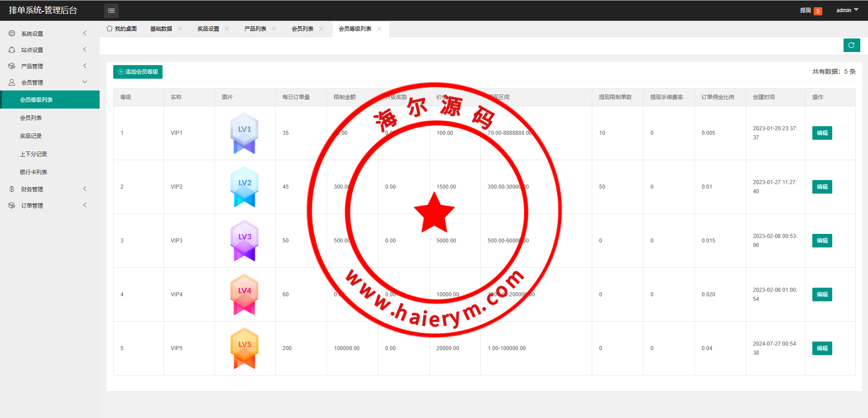868x418 pixels.
Task: Expand the 订单管理 sidebar menu
Action: 50,205
